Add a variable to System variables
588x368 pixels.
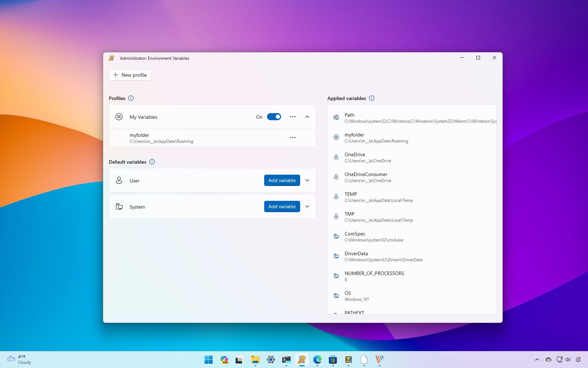(x=281, y=206)
